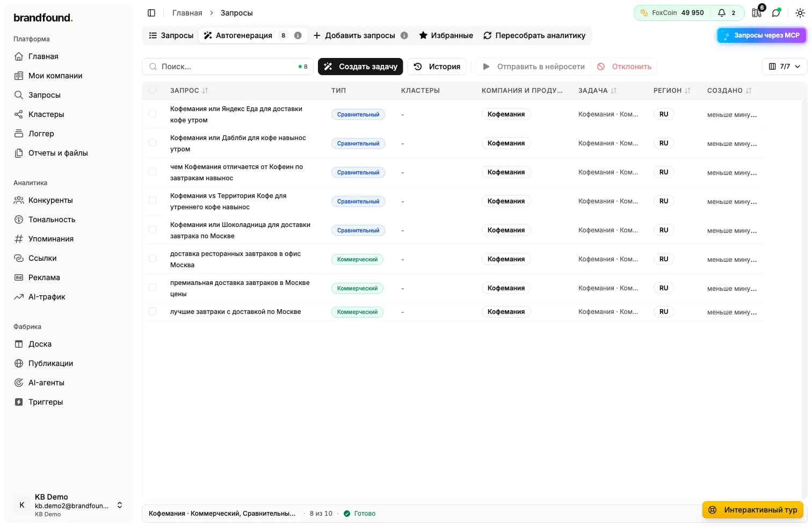The width and height of the screenshot is (812, 527).
Task: Click the Конкуренты people icon
Action: coord(19,200)
